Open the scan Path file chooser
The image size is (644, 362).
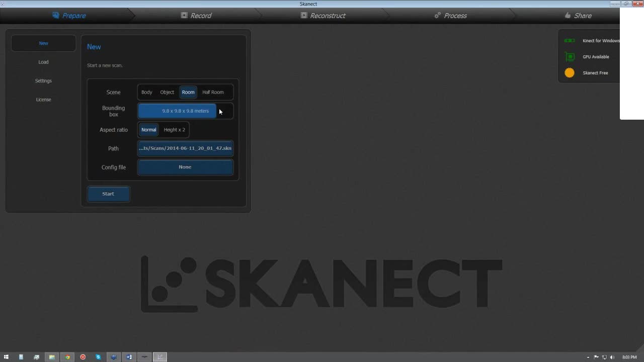(185, 148)
